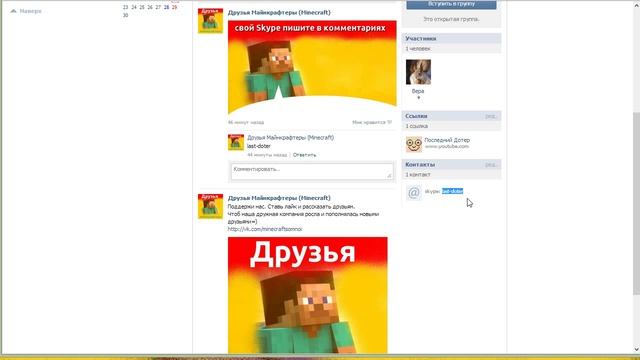Select calendar date 23
Image resolution: width=640 pixels, height=360 pixels.
pos(125,7)
